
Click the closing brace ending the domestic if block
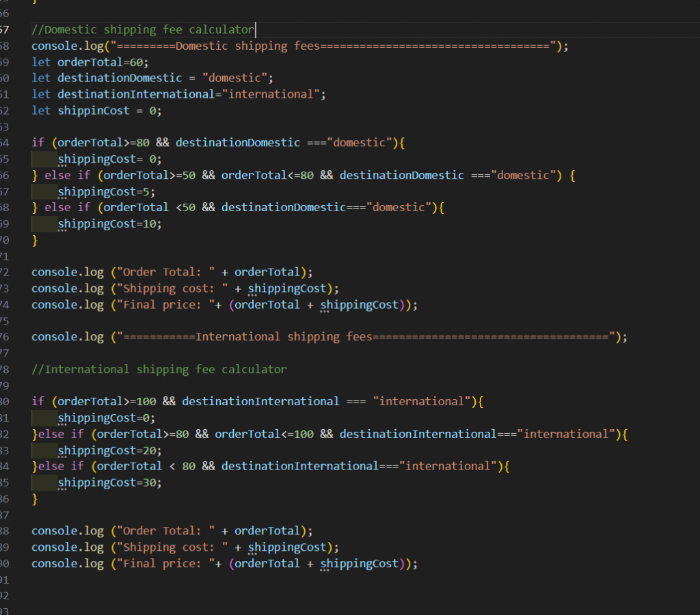tap(35, 240)
